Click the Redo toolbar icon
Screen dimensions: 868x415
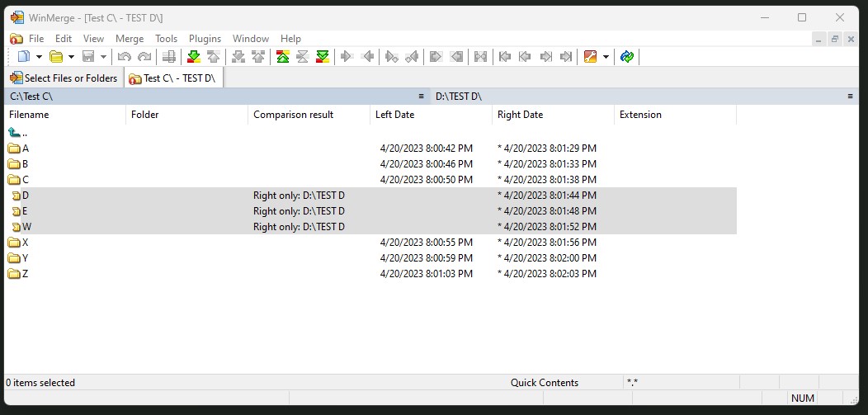tap(144, 56)
